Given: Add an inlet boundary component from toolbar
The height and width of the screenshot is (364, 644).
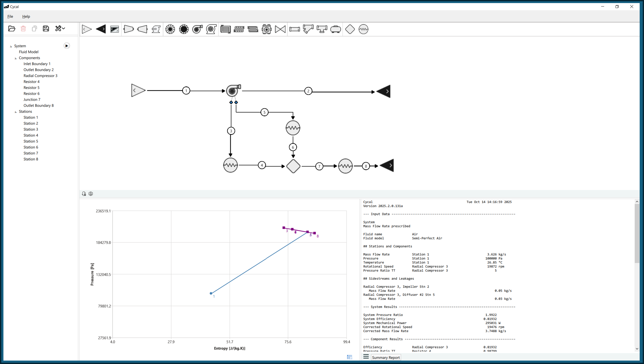Looking at the screenshot, I should coord(87,29).
